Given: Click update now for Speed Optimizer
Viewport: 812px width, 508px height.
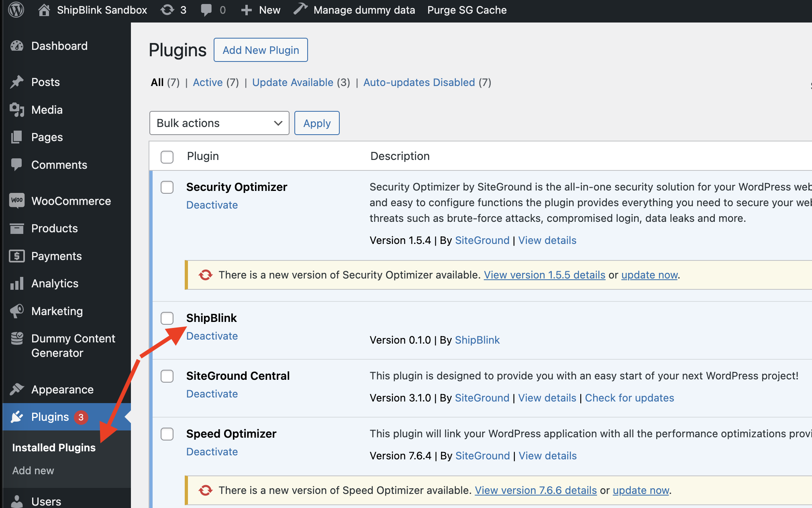Looking at the screenshot, I should click(641, 490).
